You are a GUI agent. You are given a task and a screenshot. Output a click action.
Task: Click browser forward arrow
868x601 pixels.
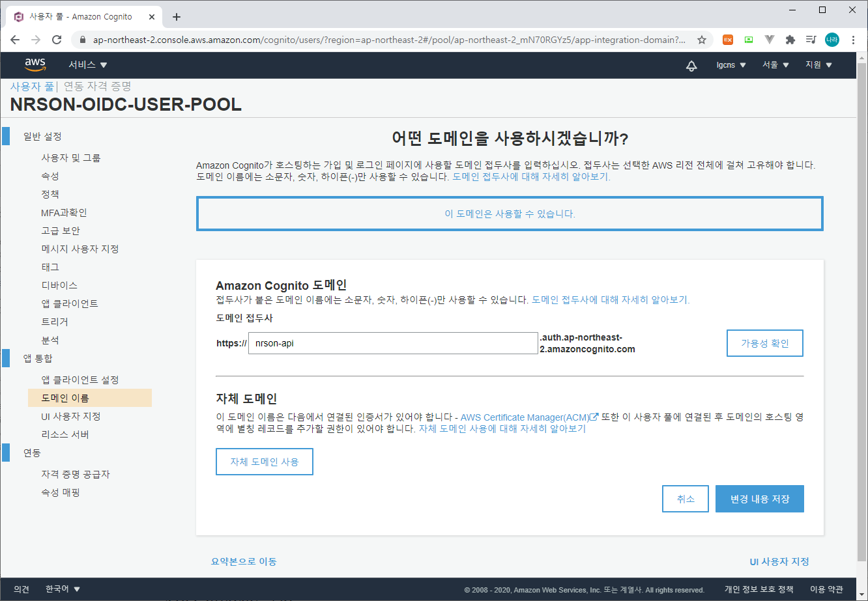36,40
